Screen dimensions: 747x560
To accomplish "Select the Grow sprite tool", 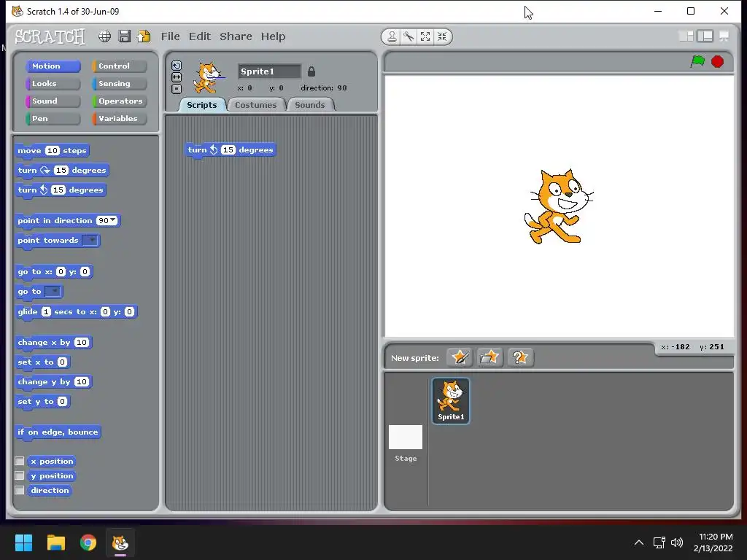I will point(425,36).
